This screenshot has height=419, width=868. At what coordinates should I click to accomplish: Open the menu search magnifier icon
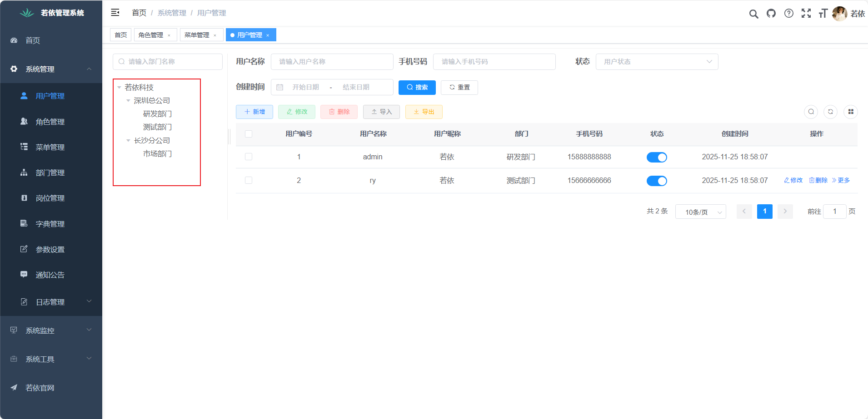[753, 14]
